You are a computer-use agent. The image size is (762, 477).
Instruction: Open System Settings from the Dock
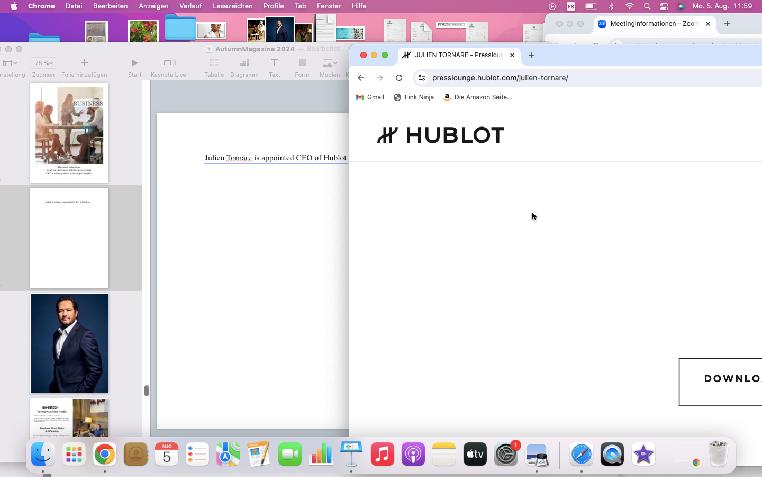point(506,455)
